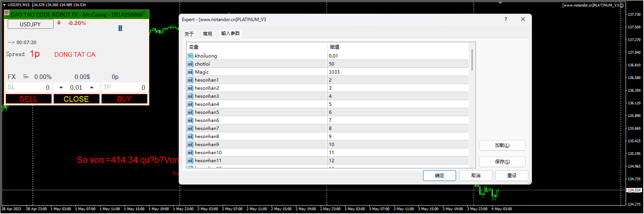Open chart dropdown arrow beside USDJPY,M15

click(x=4, y=5)
